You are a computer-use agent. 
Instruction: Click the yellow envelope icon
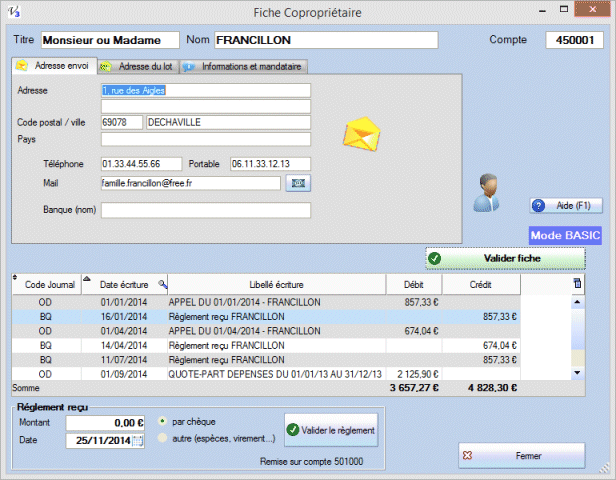(x=363, y=134)
